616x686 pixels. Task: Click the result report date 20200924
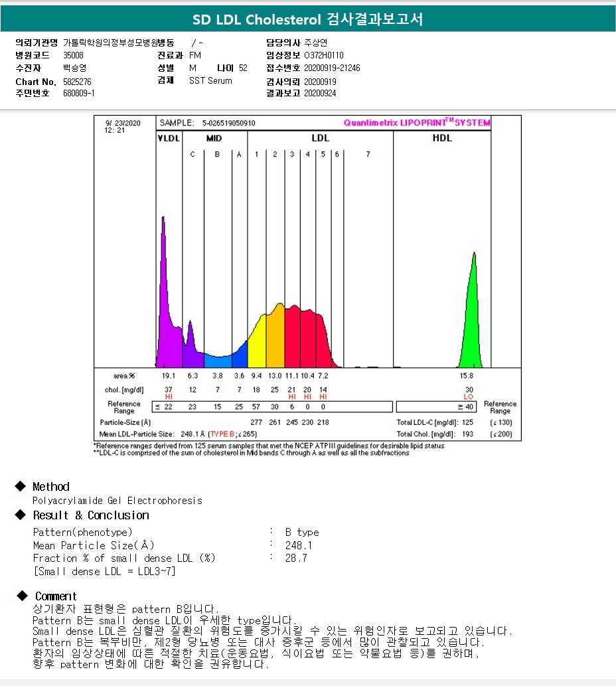point(320,93)
